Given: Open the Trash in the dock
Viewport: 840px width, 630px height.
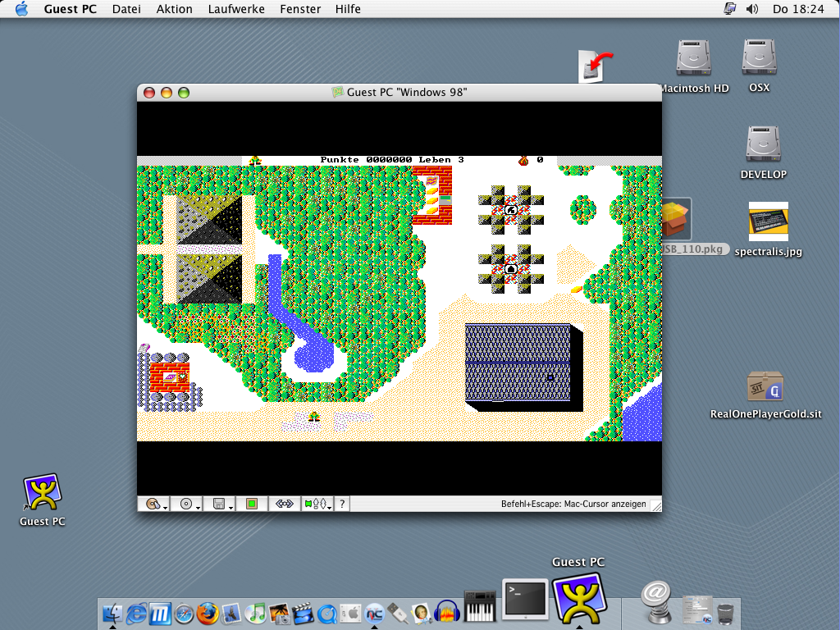Looking at the screenshot, I should (725, 614).
